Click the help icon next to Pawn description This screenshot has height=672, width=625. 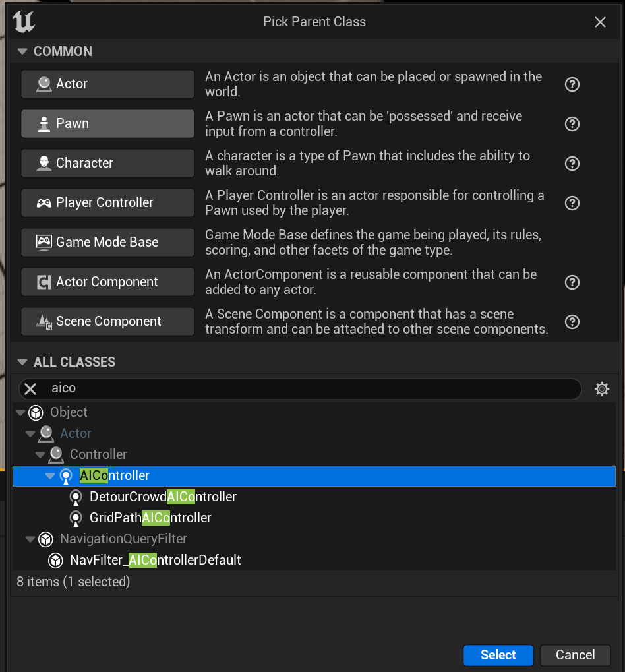click(x=572, y=124)
